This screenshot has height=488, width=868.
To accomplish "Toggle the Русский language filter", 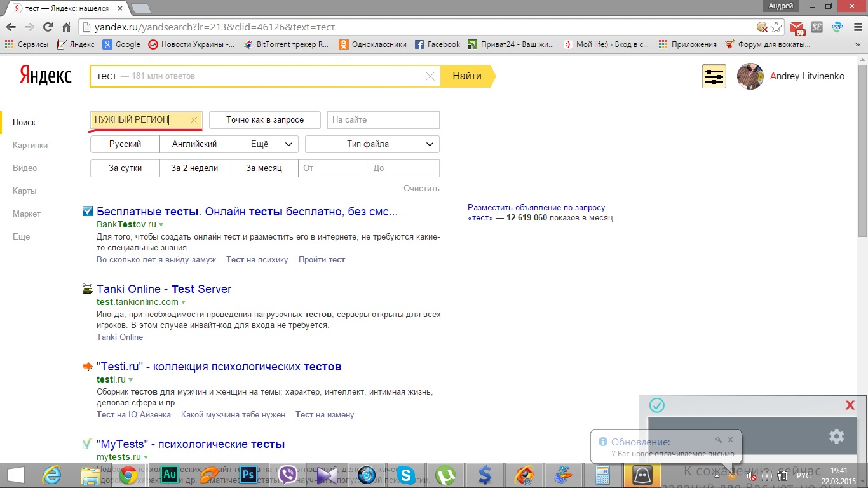I will [125, 144].
